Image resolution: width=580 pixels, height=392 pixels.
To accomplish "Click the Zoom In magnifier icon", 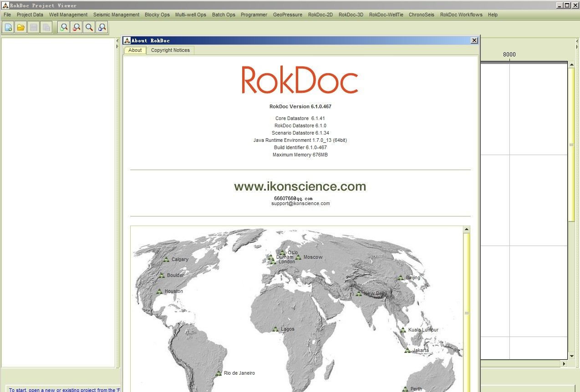I will [x=64, y=27].
